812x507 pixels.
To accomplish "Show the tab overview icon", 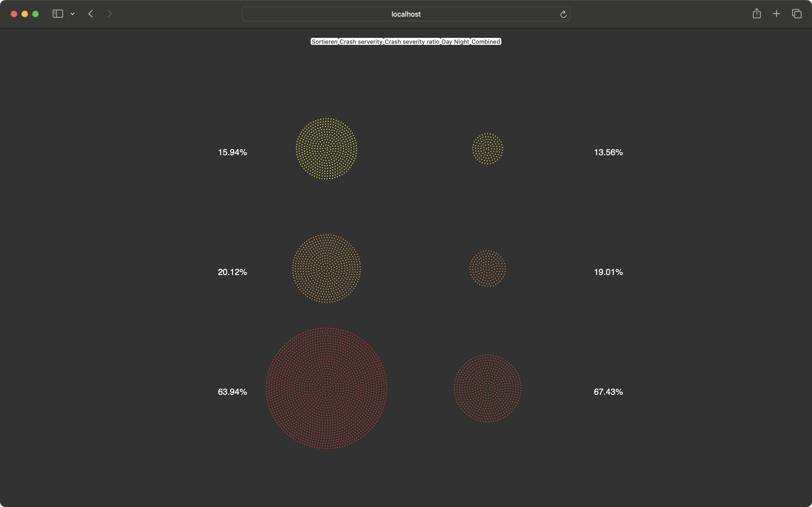I will pyautogui.click(x=797, y=14).
